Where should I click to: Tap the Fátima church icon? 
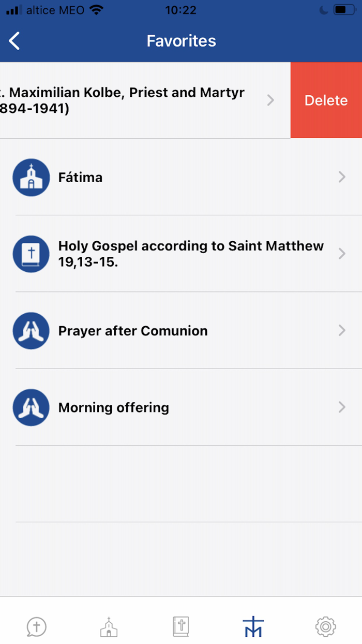[31, 177]
